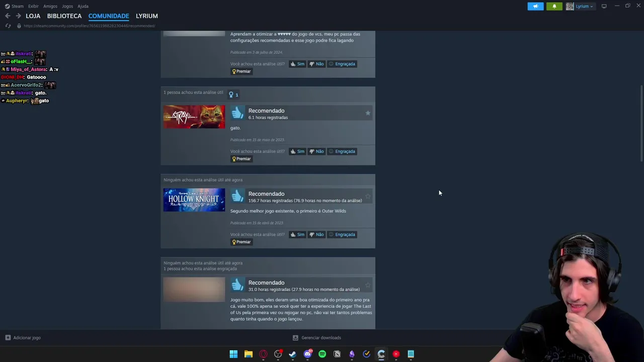Open Steam announcements megaphone button

pyautogui.click(x=535, y=6)
